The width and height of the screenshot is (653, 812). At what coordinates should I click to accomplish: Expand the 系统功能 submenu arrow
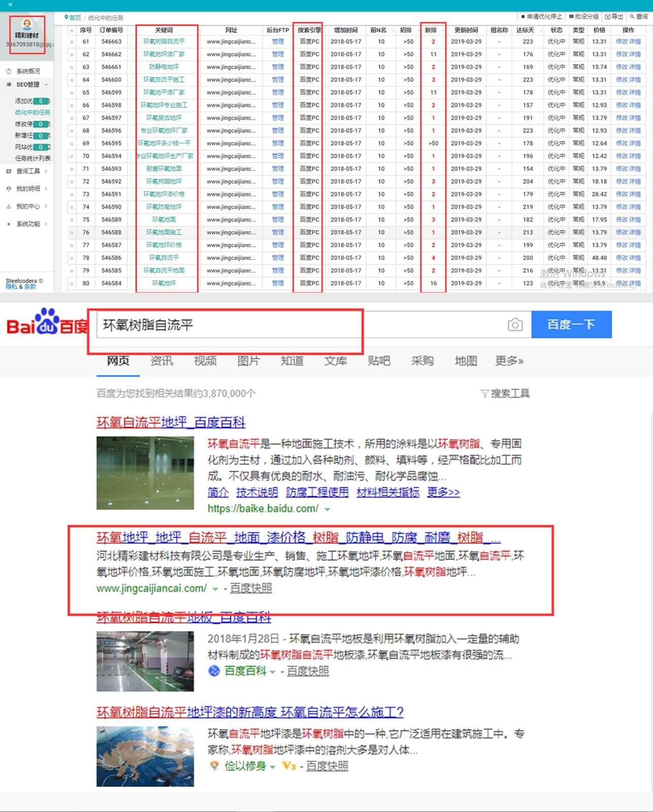pos(46,224)
